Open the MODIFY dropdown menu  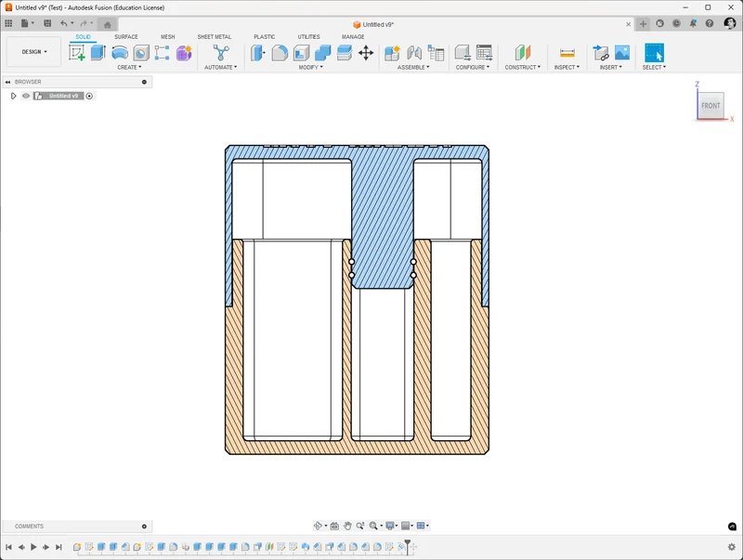pyautogui.click(x=311, y=67)
